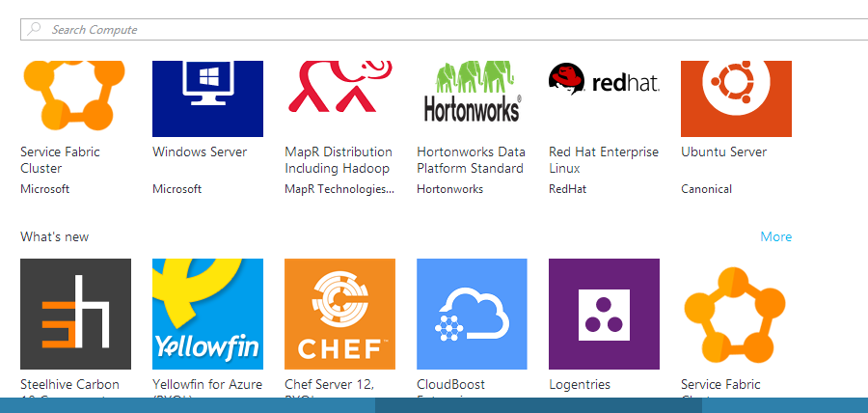Click the RedHat publisher text
Viewport: 868px width, 413px height.
567,189
